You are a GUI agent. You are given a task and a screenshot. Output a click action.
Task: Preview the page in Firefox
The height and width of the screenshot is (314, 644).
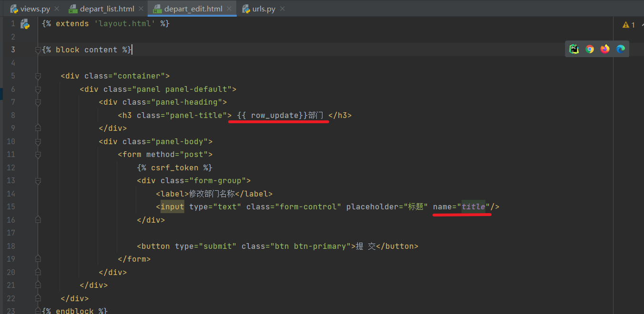point(605,49)
